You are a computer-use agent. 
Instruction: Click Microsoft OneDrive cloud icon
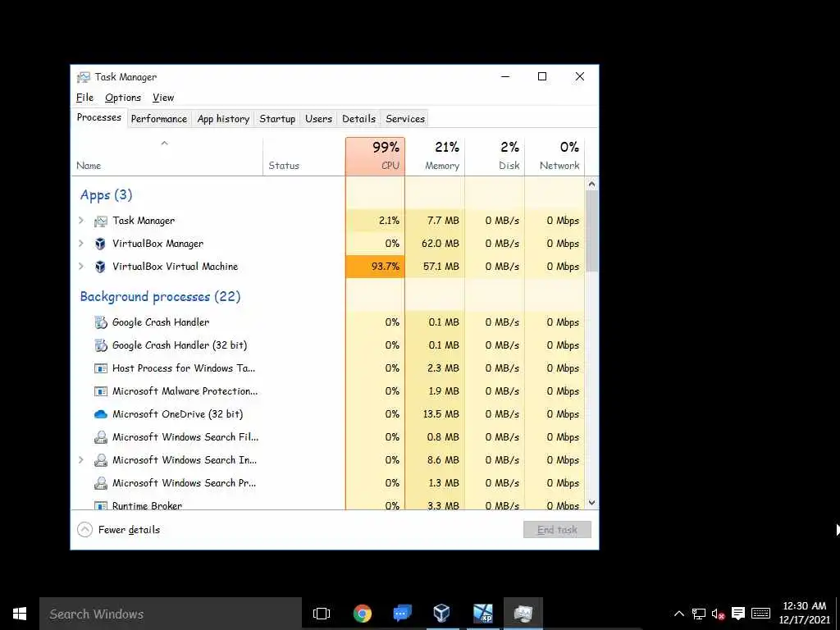point(101,414)
